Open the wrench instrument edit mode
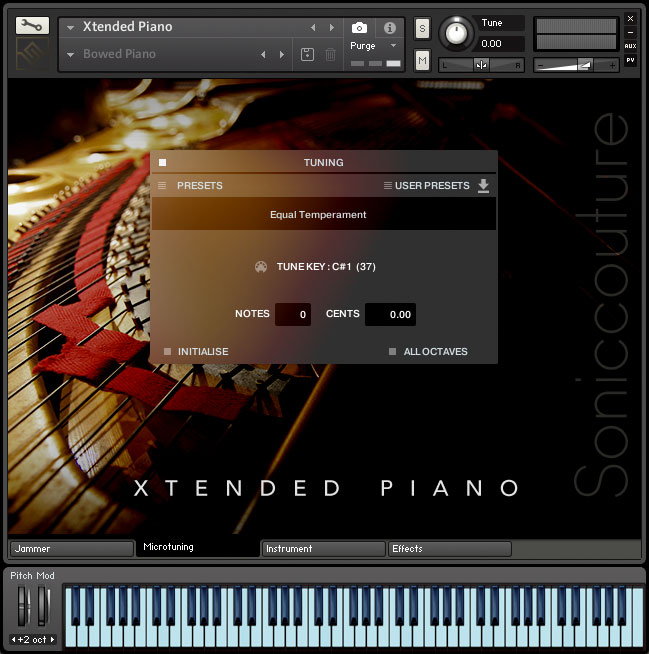The height and width of the screenshot is (654, 649). (x=32, y=25)
